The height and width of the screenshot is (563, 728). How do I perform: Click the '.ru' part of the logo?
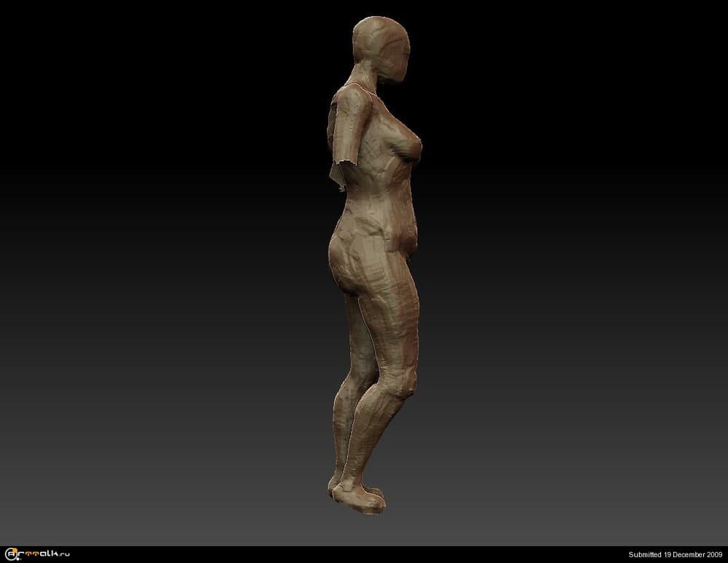tap(64, 556)
